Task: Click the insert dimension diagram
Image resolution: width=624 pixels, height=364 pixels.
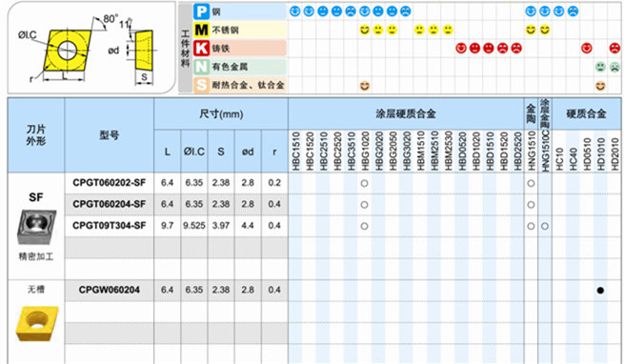Action: [x=91, y=49]
